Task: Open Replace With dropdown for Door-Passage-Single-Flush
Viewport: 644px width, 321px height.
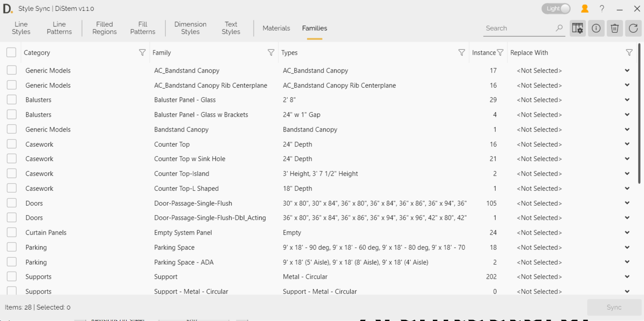Action: click(627, 203)
